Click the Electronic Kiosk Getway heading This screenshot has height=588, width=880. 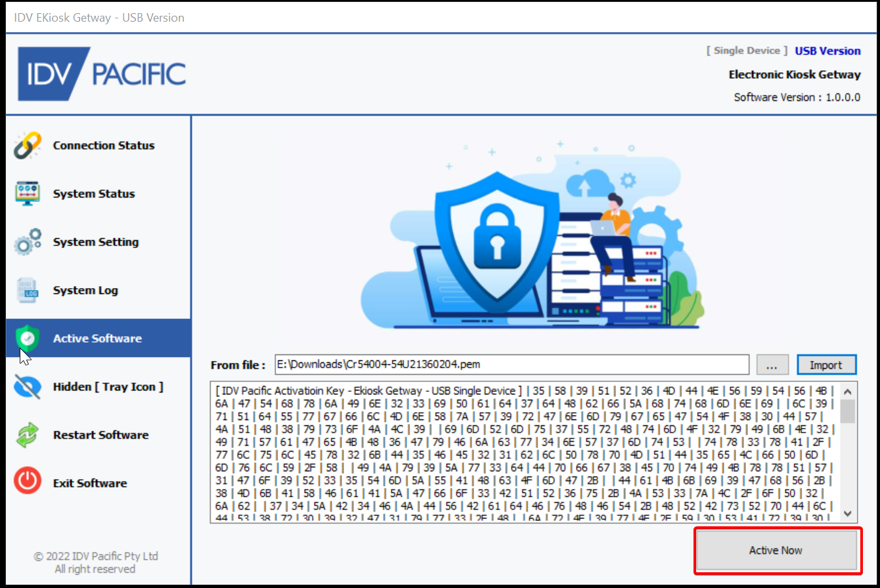[x=795, y=74]
